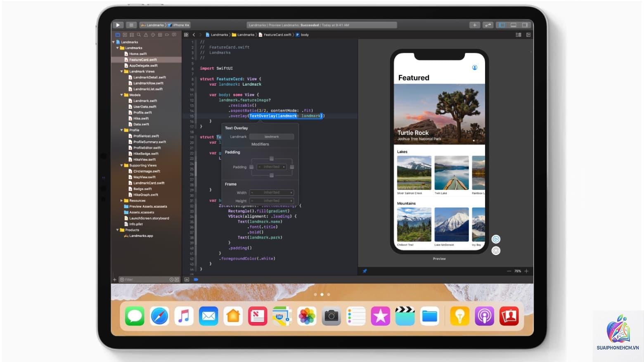The height and width of the screenshot is (362, 644).
Task: Select the Breakpoint navigator icon
Action: pos(167,35)
